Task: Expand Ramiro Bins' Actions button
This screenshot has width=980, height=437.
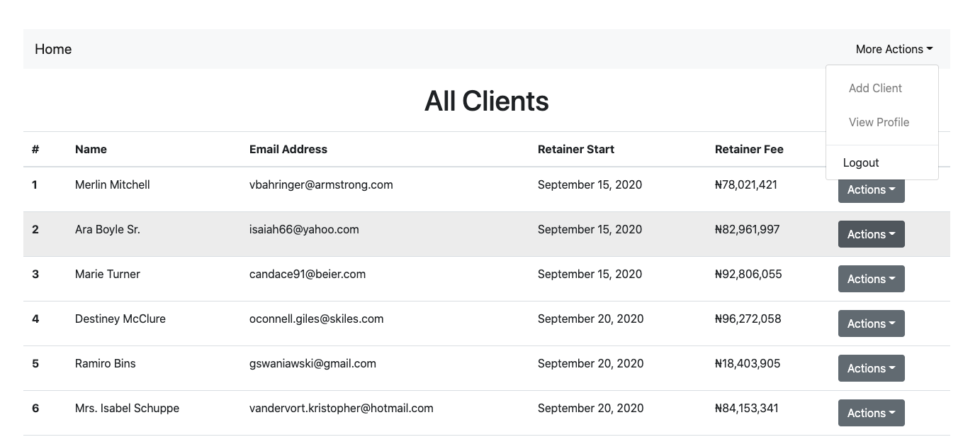Action: 871,368
